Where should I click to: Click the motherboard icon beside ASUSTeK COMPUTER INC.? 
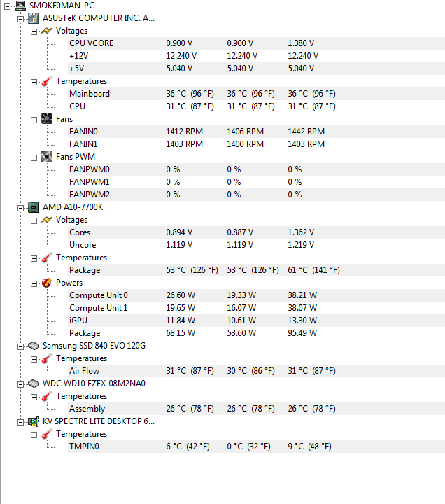click(34, 18)
